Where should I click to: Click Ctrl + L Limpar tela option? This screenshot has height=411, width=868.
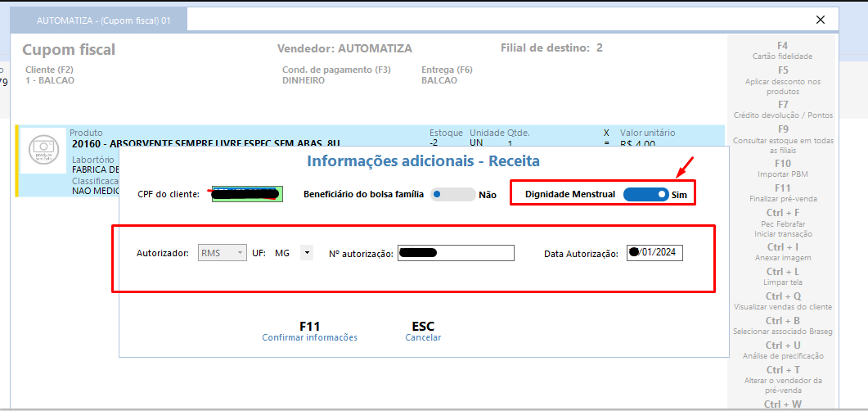click(783, 277)
